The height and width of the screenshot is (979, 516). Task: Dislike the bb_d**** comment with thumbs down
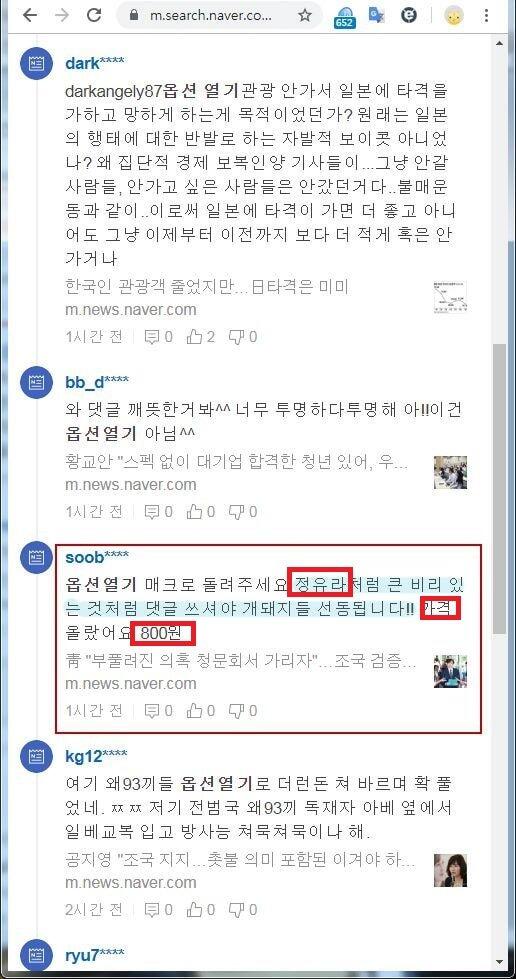[x=243, y=512]
